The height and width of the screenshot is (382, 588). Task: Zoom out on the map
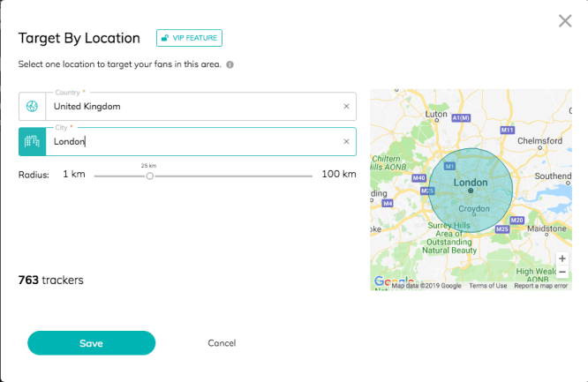click(x=562, y=273)
